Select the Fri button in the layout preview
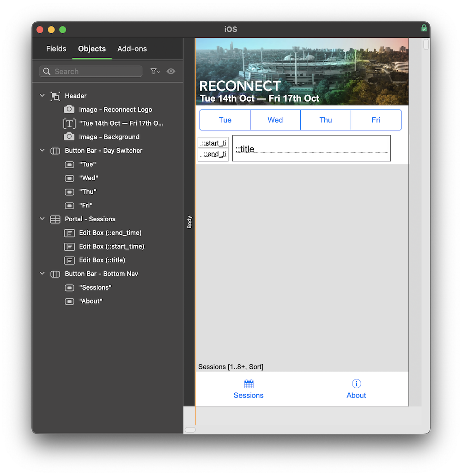The width and height of the screenshot is (462, 476). coord(376,120)
